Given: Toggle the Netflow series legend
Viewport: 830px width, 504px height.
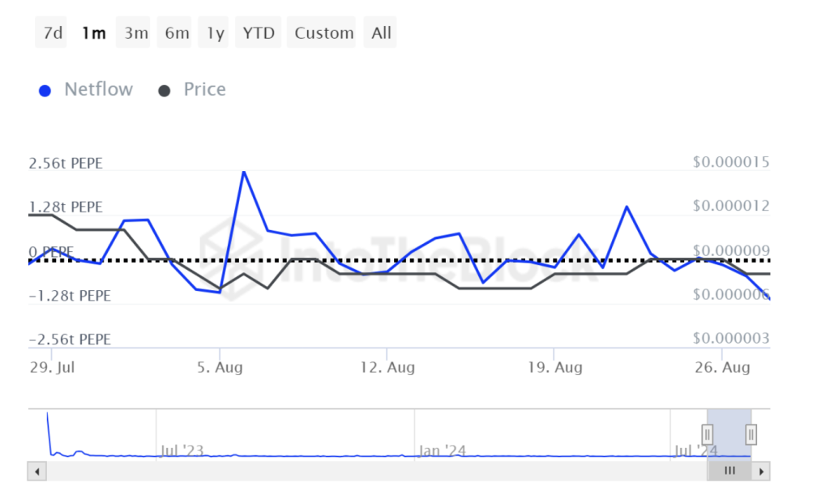Looking at the screenshot, I should click(98, 90).
